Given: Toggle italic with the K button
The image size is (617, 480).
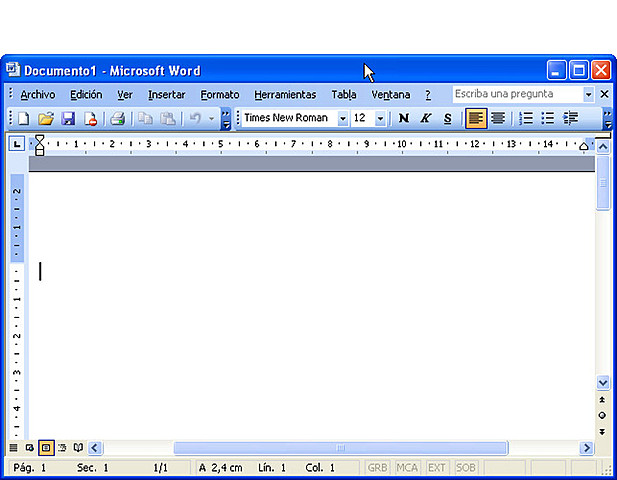Looking at the screenshot, I should coord(425,118).
